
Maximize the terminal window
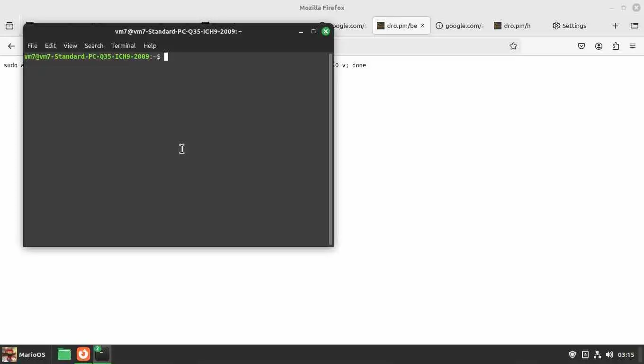[313, 31]
